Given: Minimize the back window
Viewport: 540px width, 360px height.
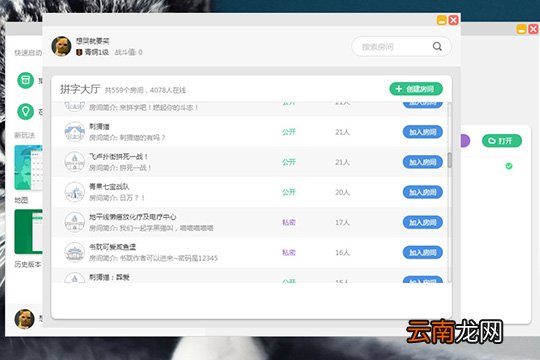Looking at the screenshot, I should [521, 29].
